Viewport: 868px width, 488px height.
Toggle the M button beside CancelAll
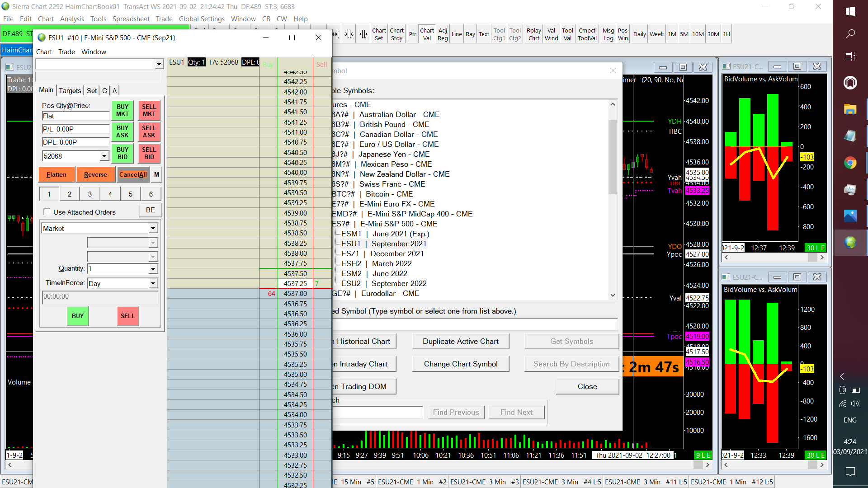click(156, 174)
